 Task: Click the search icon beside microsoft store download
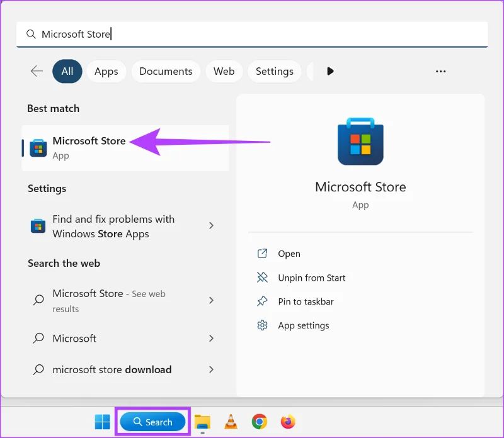38,369
